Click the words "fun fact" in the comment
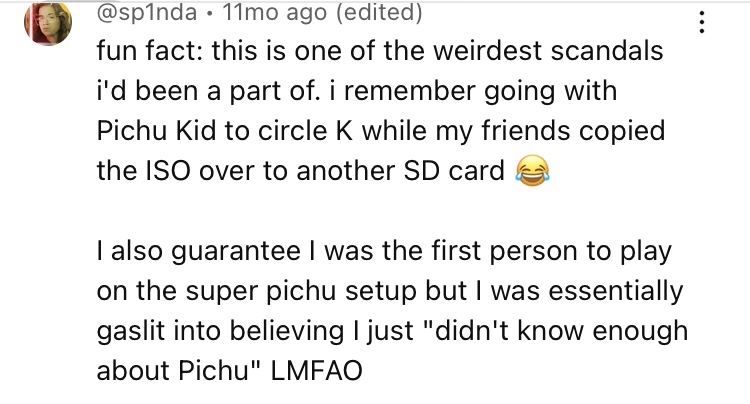Image resolution: width=750 pixels, height=404 pixels. [141, 51]
